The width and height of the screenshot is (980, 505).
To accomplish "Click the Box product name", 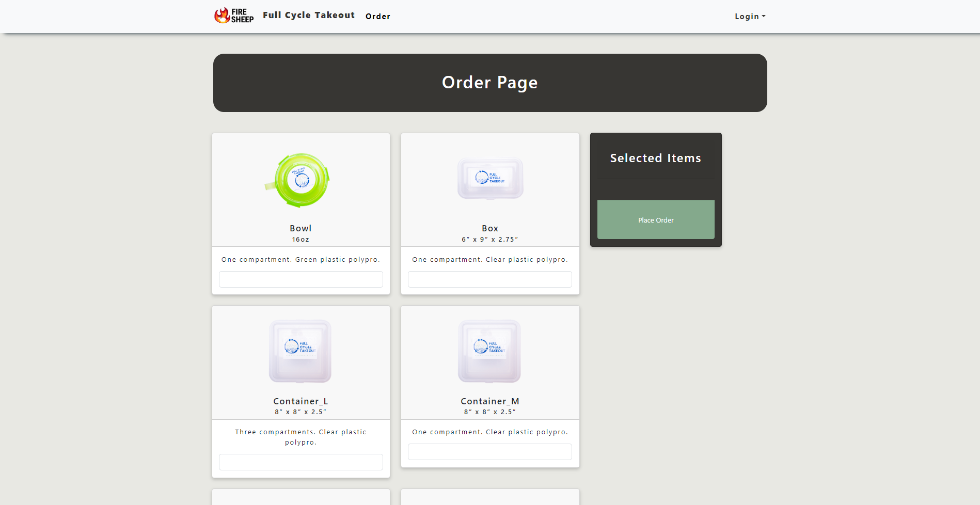I will (489, 228).
